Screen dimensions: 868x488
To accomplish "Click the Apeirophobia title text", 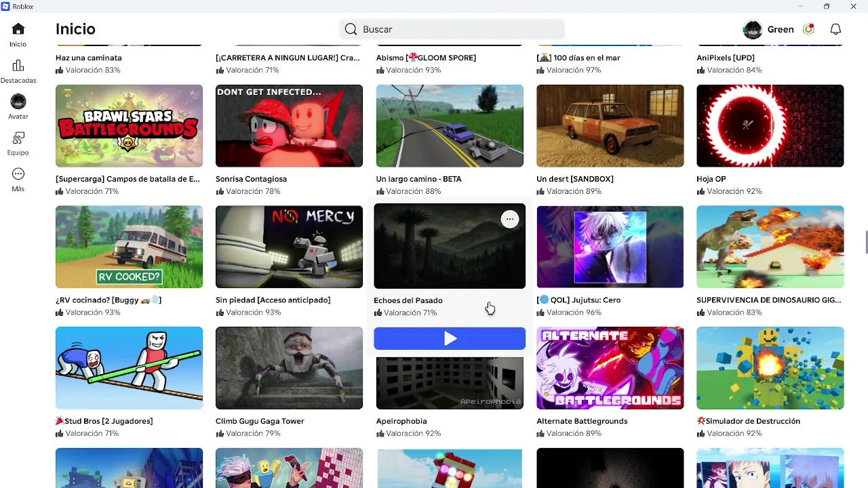I will click(x=401, y=421).
